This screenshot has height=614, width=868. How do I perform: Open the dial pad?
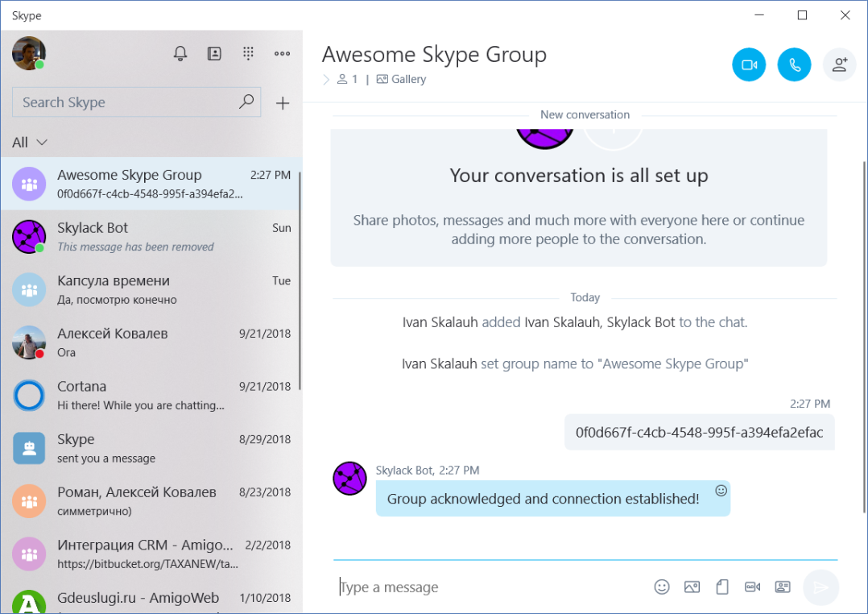(x=248, y=53)
